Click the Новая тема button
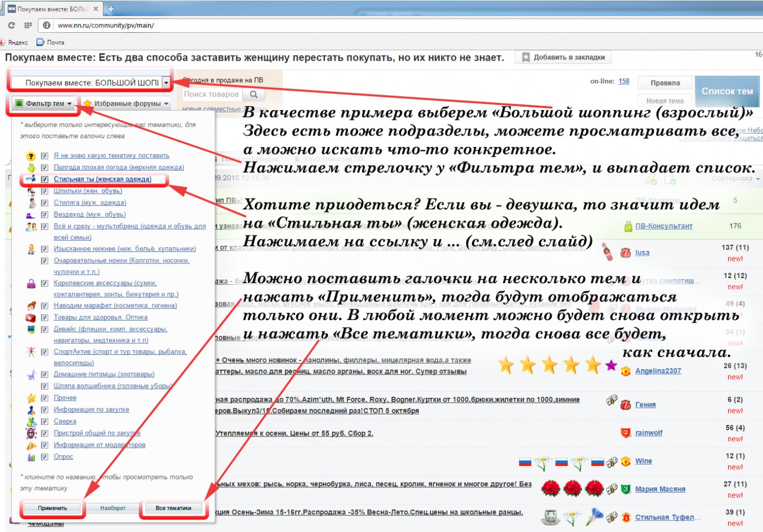The height and width of the screenshot is (532, 763). (x=665, y=101)
